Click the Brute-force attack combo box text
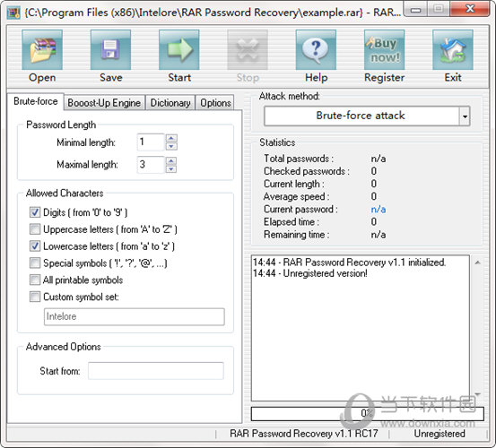Viewport: 496px width, 448px height. click(361, 116)
